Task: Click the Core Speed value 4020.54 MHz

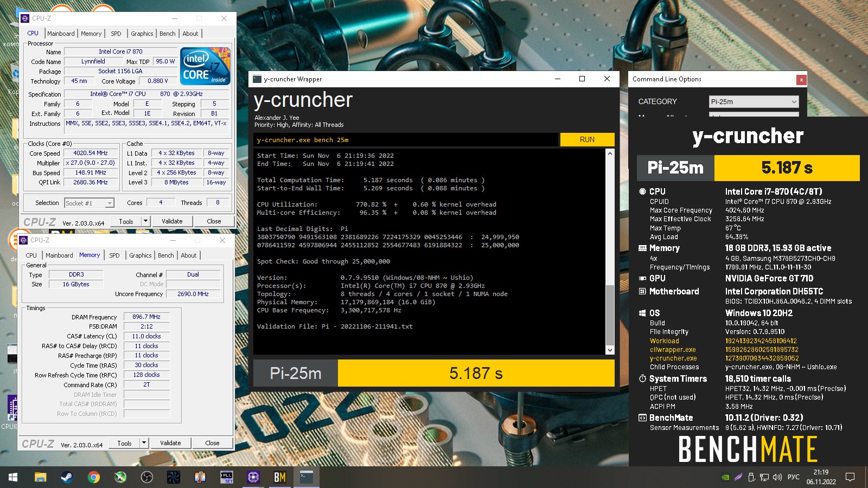Action: click(x=91, y=153)
